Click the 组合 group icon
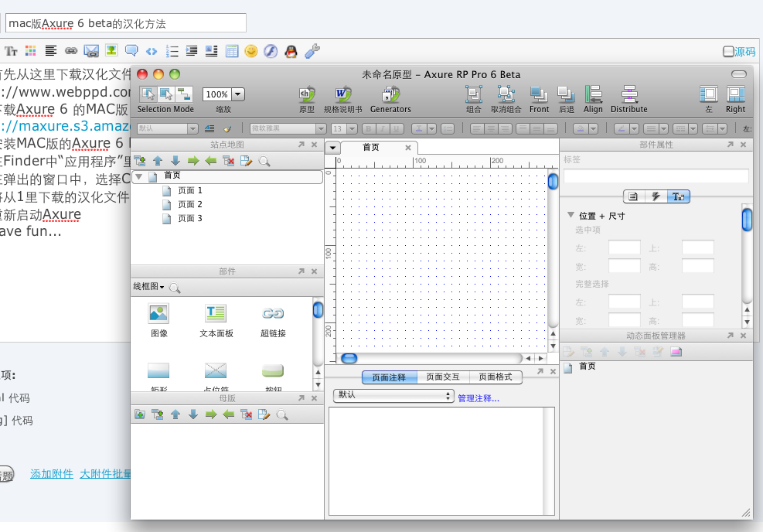This screenshot has width=763, height=532. click(473, 94)
